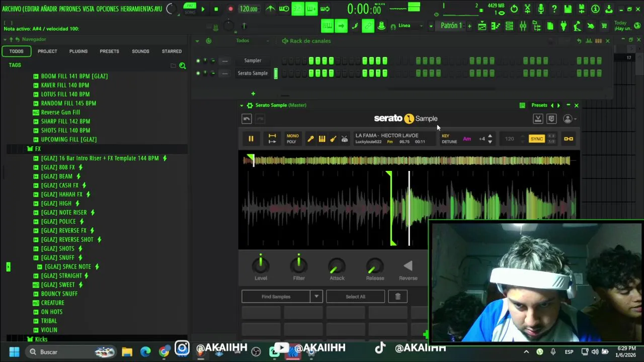Viewport: 644px width, 362px height.
Task: Open Presets in Serato Sample title bar
Action: coord(539,105)
